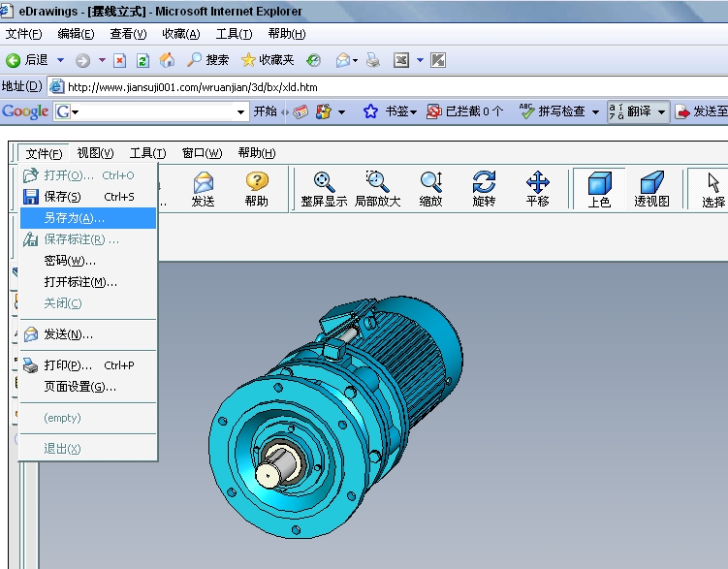Click eDrawings 发送 (Send) toolbar icon

click(203, 189)
